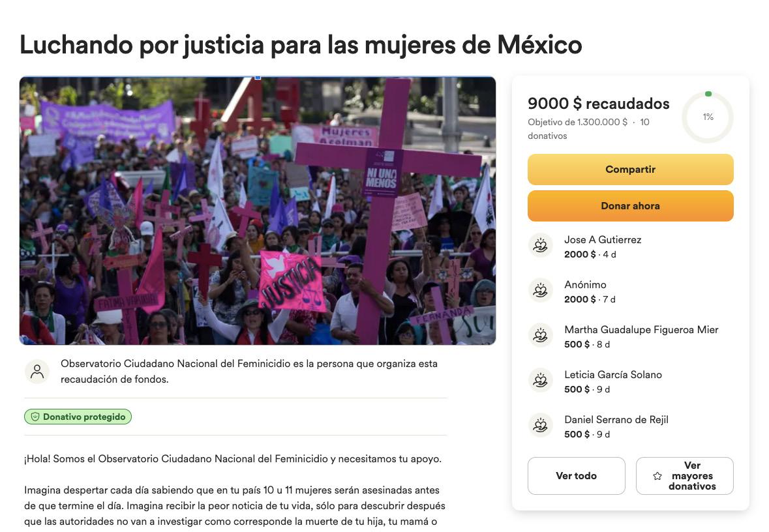Click the 9000 $ recaudados amount
769x532 pixels.
[598, 104]
